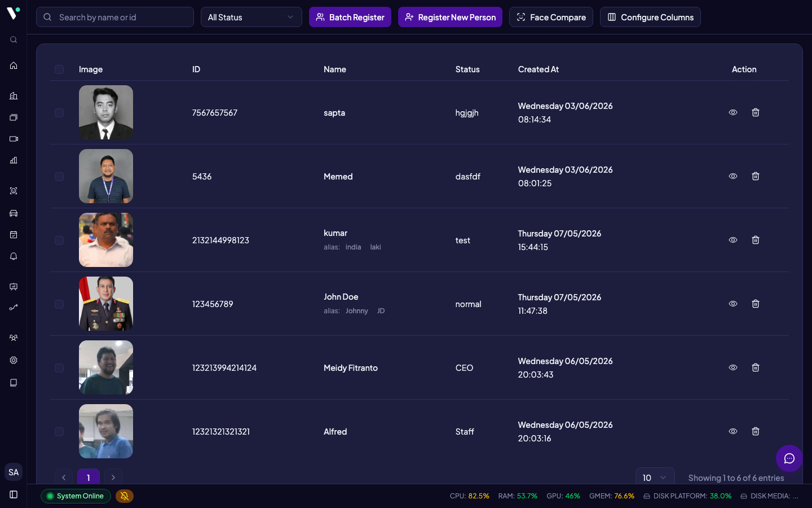Image resolution: width=812 pixels, height=508 pixels.
Task: Open the vehicle car icon in the sidebar
Action: 14,213
